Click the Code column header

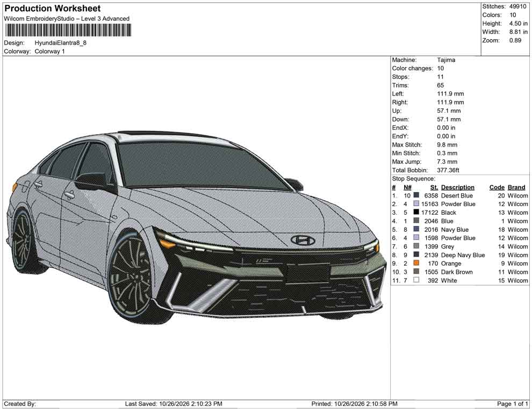(497, 187)
